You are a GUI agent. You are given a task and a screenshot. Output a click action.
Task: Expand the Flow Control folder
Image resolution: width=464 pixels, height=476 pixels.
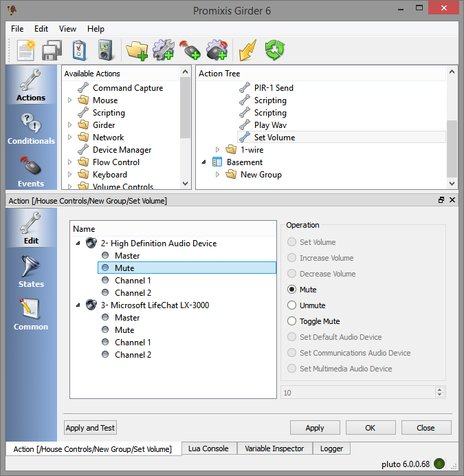point(70,162)
